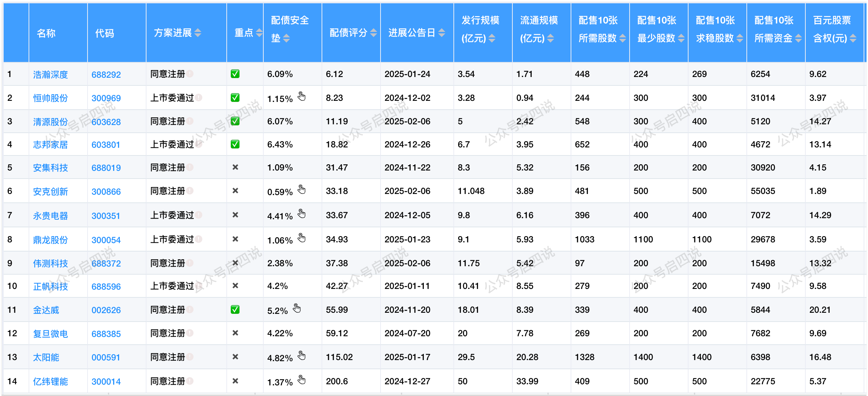This screenshot has width=868, height=396.
Task: Click the 名称 column header
Action: point(46,33)
